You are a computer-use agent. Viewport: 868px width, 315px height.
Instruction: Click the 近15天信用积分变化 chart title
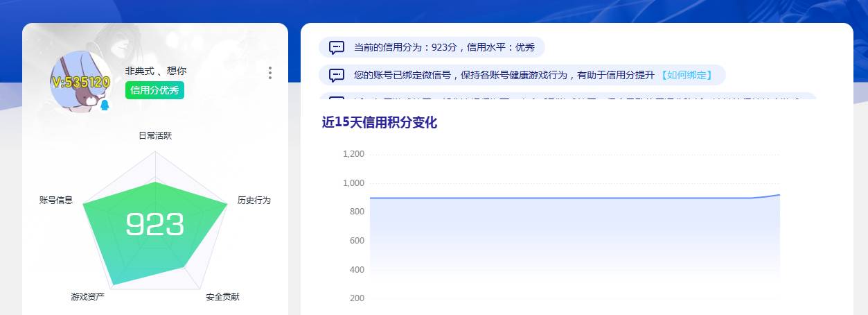point(380,122)
